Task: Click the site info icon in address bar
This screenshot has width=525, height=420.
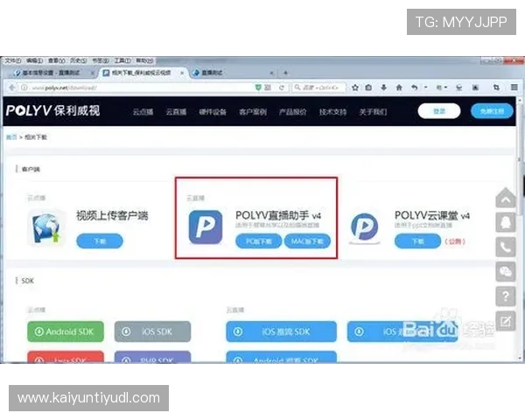Action: 24,87
